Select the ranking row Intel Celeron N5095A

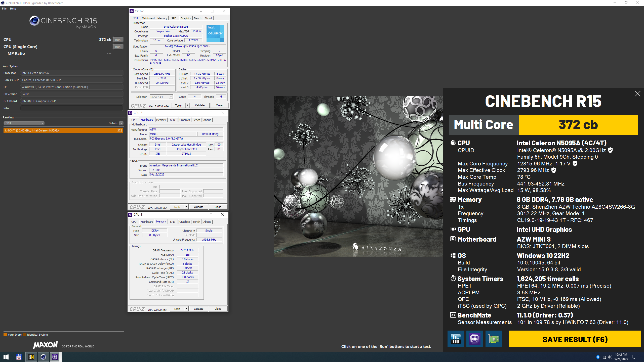[x=63, y=130]
